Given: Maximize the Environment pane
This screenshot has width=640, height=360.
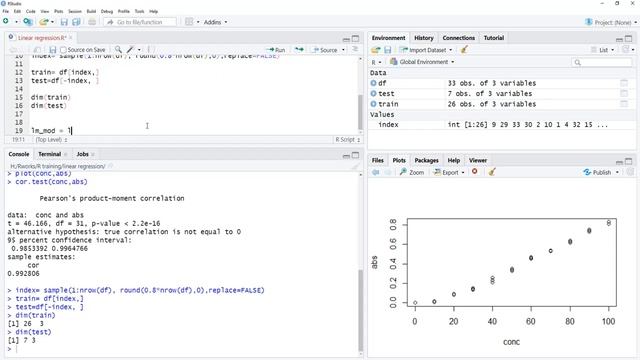Looking at the screenshot, I should point(629,38).
